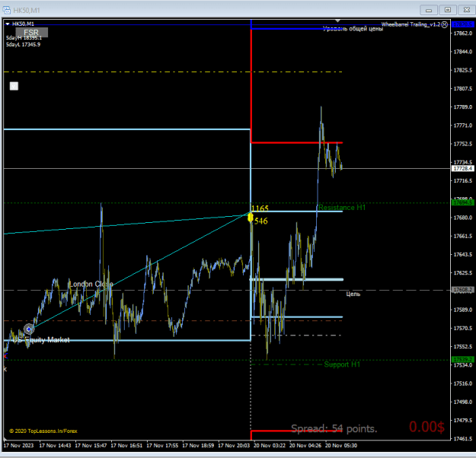Click the Wheelbarrel Trailing smiley expert icon
This screenshot has height=458, width=476.
tap(445, 24)
